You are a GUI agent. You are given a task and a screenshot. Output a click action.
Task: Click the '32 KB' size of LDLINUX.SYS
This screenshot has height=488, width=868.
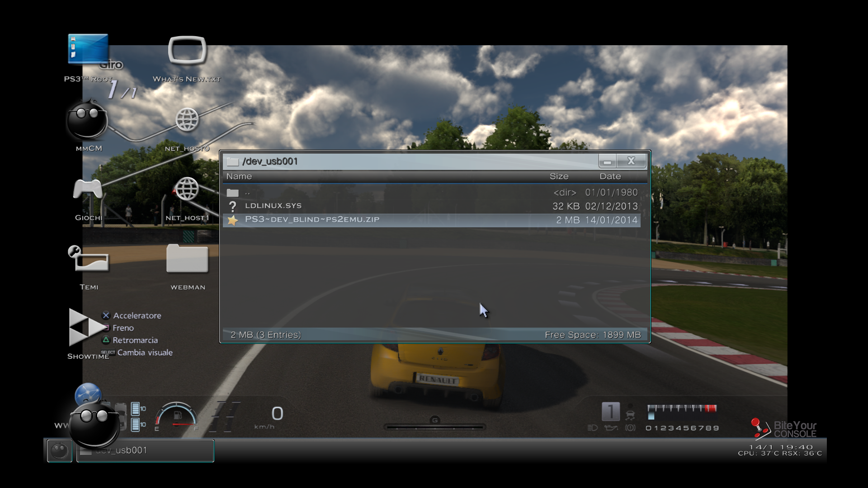(566, 206)
